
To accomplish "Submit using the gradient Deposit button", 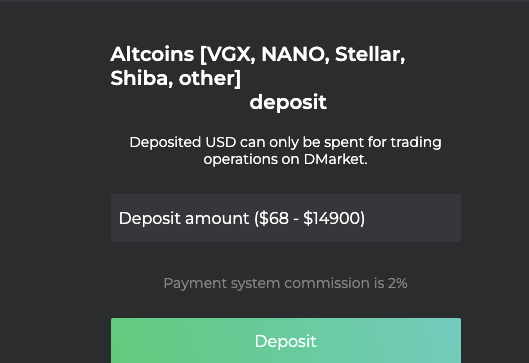I will (286, 340).
